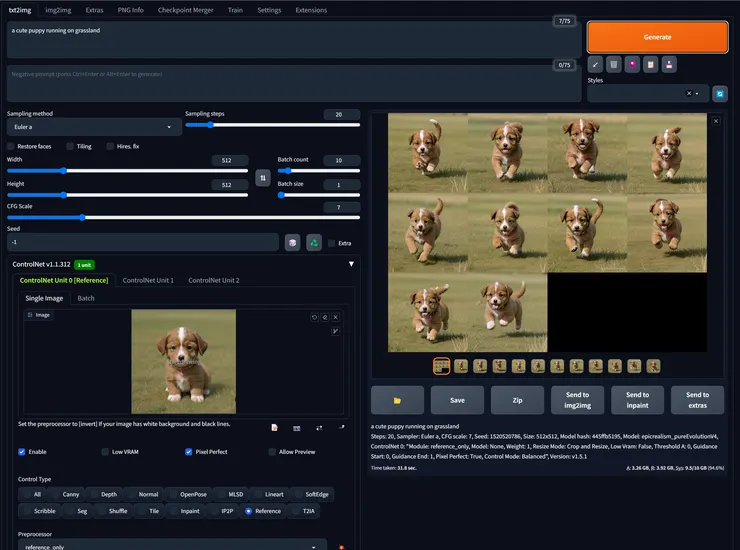Viewport: 740px width, 550px height.
Task: Remove the ControlNet reference puppy image
Action: [x=336, y=317]
